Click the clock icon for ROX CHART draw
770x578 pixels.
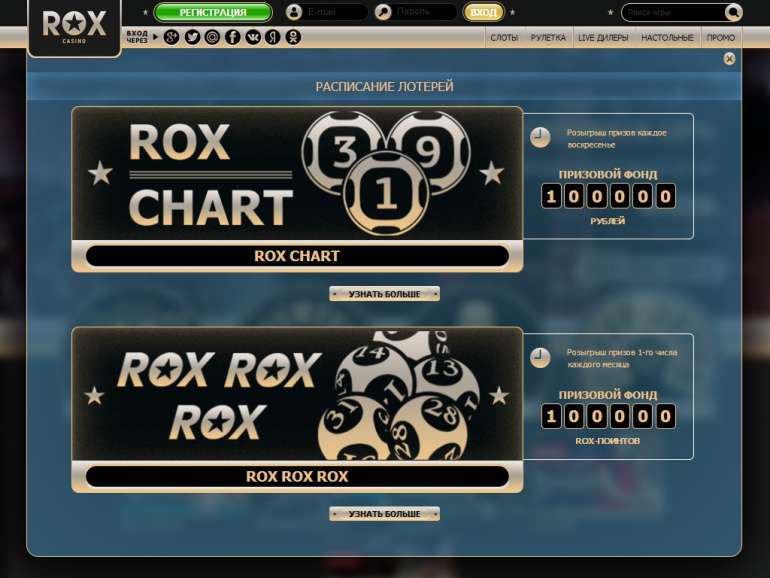click(x=540, y=138)
